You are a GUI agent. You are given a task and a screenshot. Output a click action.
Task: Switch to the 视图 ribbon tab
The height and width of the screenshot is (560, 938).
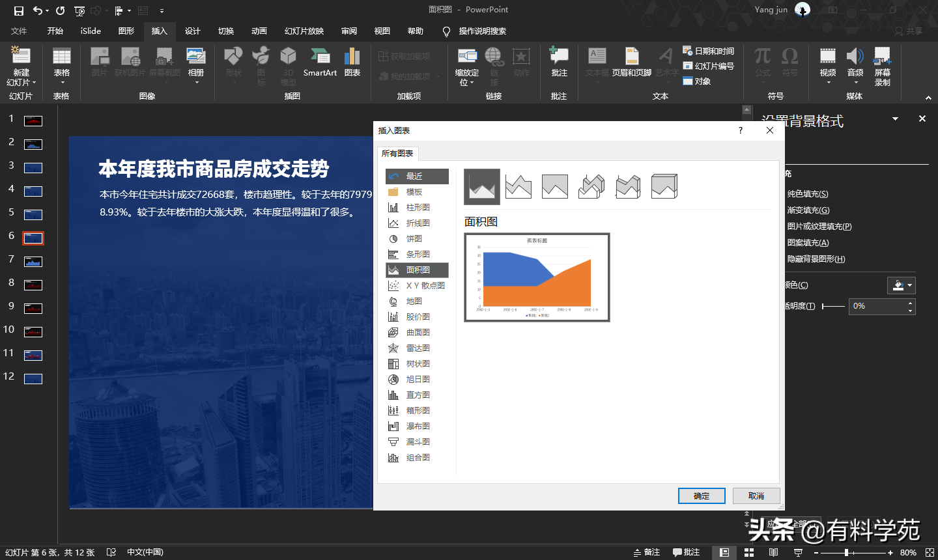tap(382, 31)
